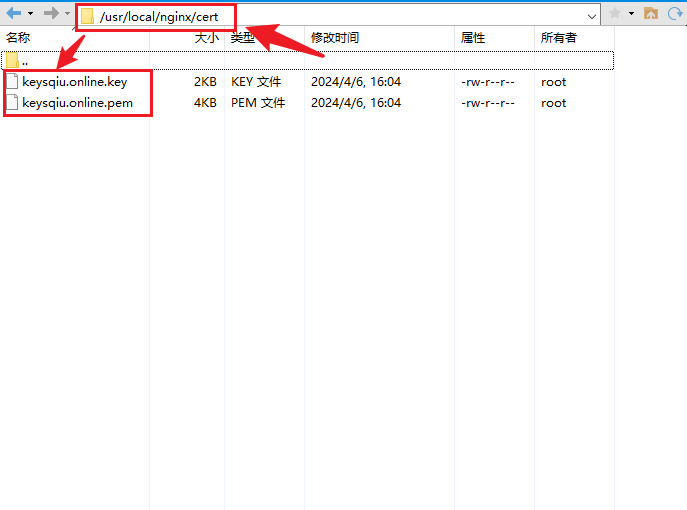This screenshot has width=687, height=510.
Task: Click the bookmark star icon
Action: click(x=615, y=14)
